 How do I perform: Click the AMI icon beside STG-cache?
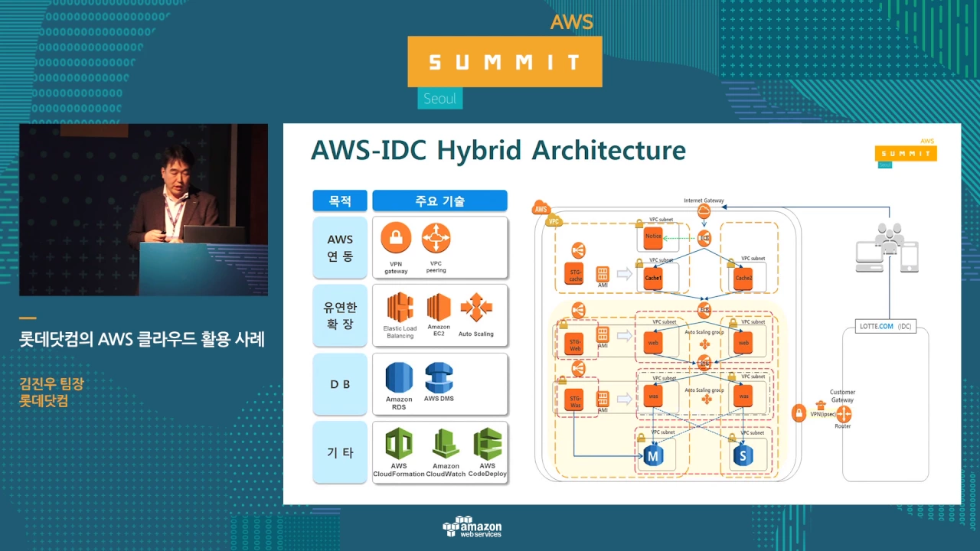tap(603, 274)
